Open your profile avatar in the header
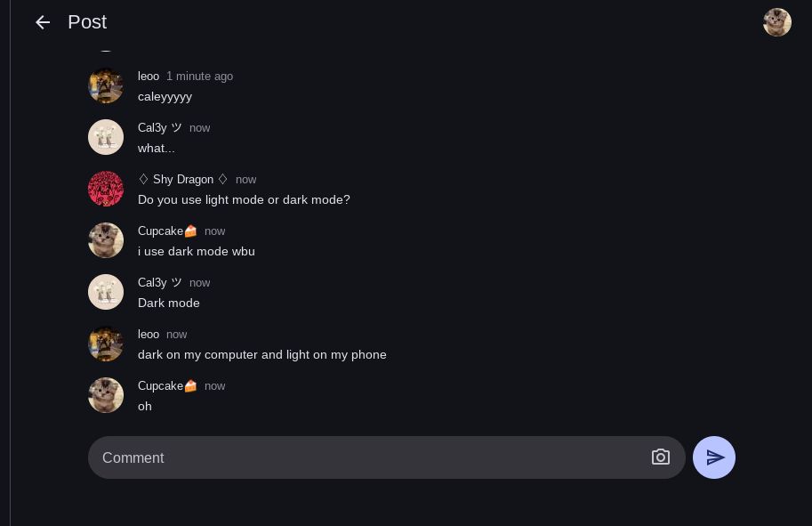This screenshot has height=526, width=812. (777, 22)
